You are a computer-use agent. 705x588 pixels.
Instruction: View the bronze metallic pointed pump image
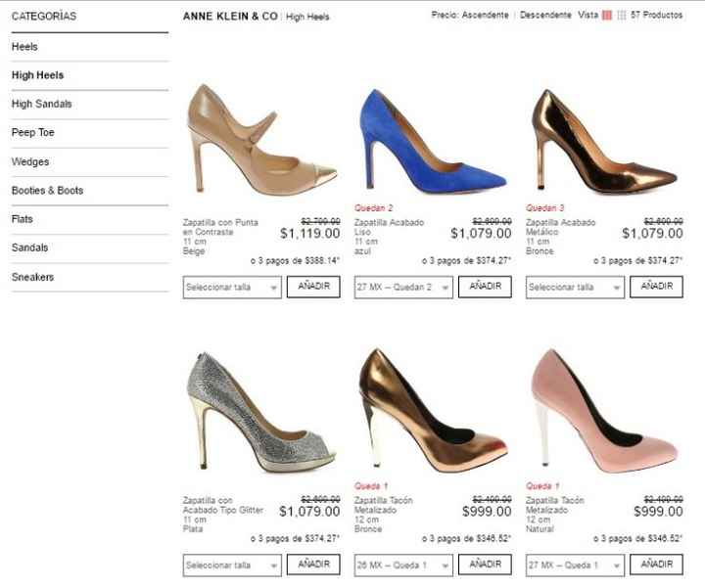click(604, 141)
